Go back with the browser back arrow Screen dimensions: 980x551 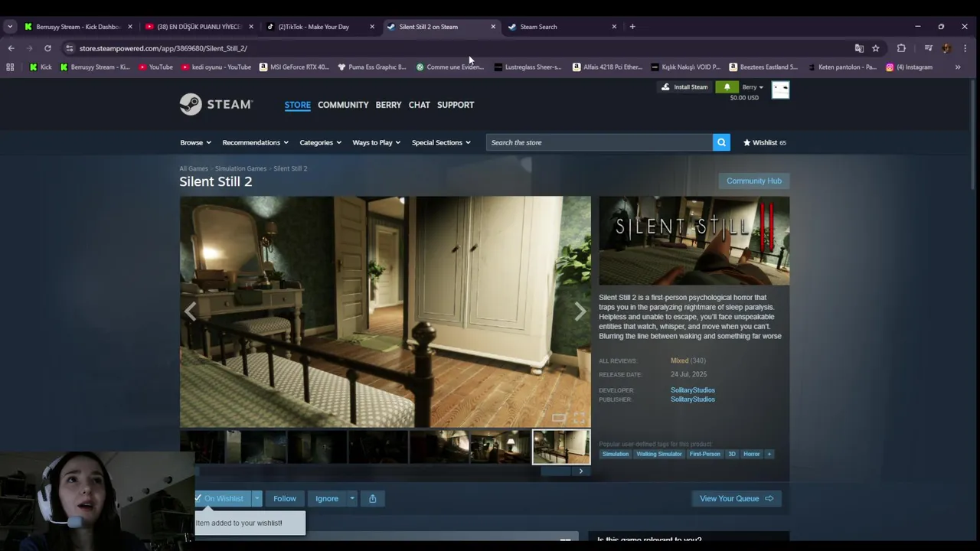tap(11, 48)
